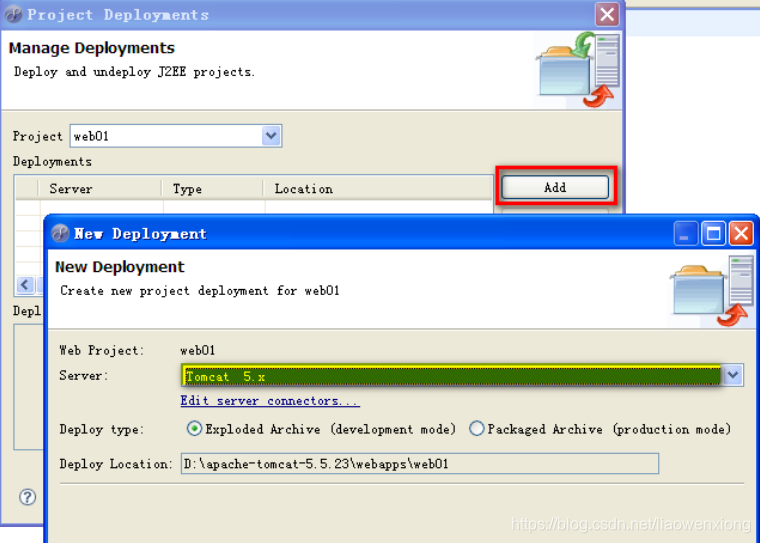
Task: Click the 'Deploy and undeploy J2EE projects.' text
Action: coord(134,72)
